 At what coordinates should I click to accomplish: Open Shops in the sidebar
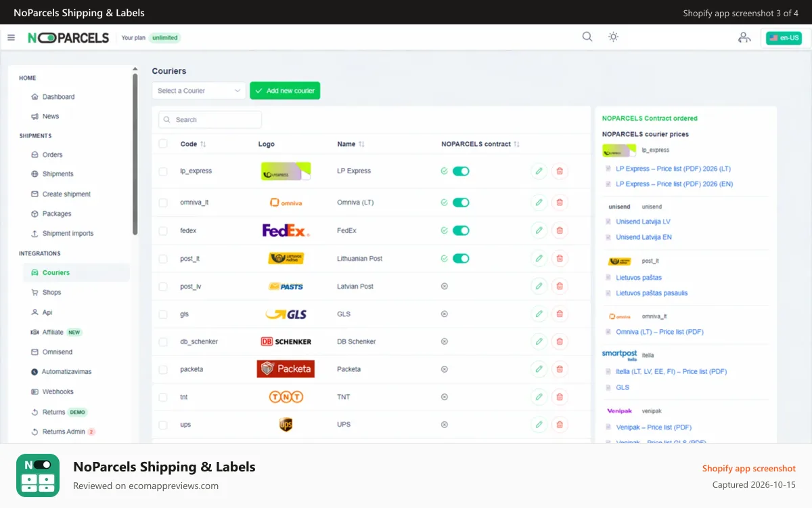(x=51, y=293)
